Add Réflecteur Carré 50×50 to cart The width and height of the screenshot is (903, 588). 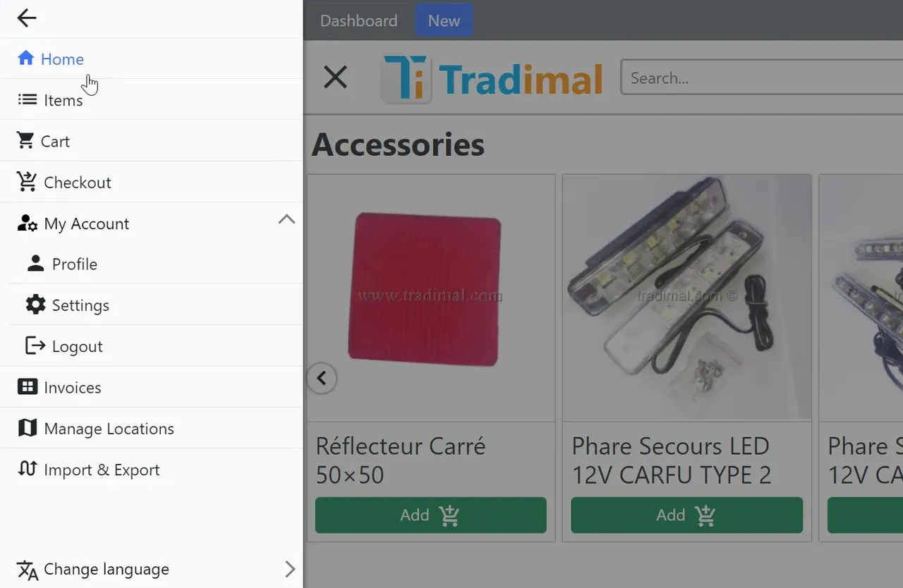(x=430, y=515)
